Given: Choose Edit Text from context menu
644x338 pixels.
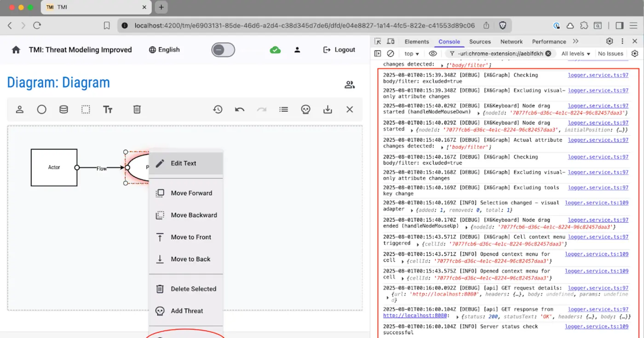Looking at the screenshot, I should [x=186, y=163].
